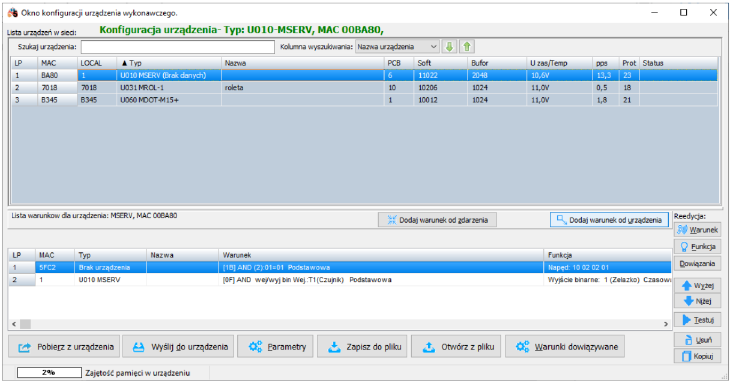Sort devices by Typ column header
730x383 pixels.
point(169,63)
